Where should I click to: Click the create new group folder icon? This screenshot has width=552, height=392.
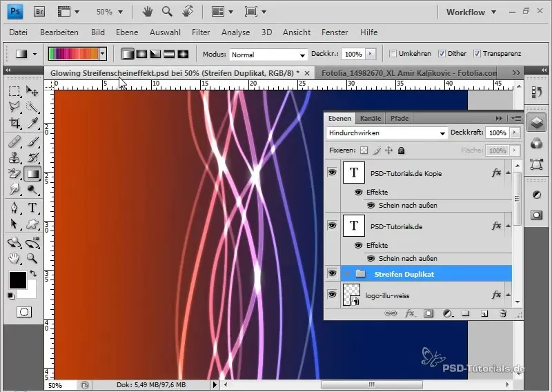tap(465, 313)
